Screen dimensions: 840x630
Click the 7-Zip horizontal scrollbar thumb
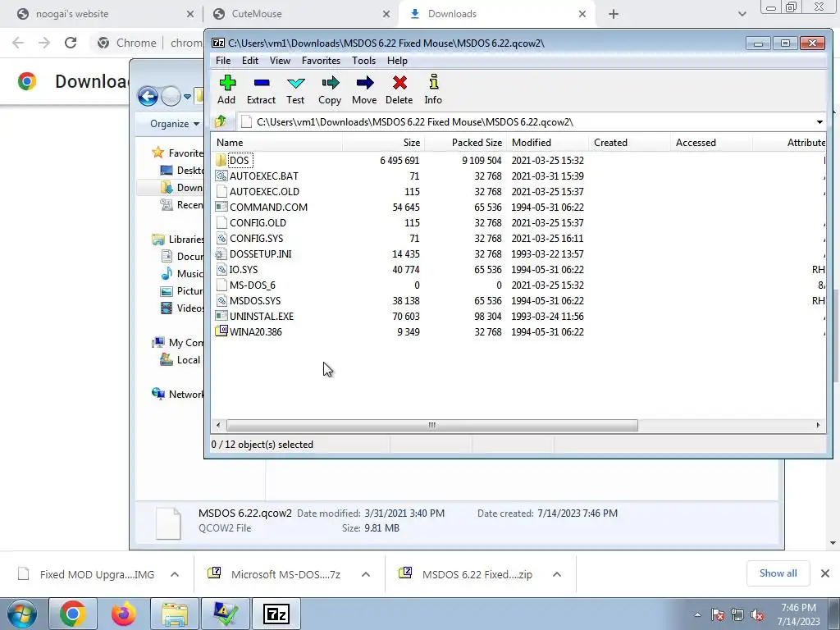coord(431,426)
